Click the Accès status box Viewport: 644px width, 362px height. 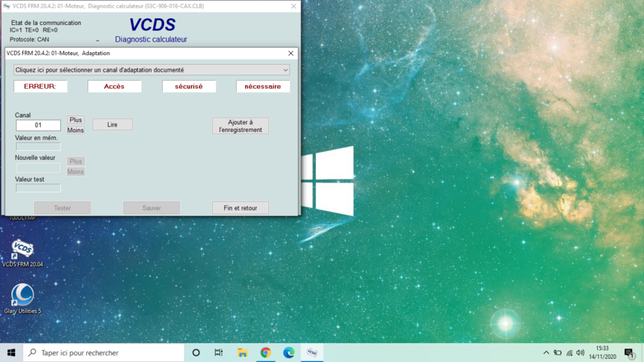114,86
